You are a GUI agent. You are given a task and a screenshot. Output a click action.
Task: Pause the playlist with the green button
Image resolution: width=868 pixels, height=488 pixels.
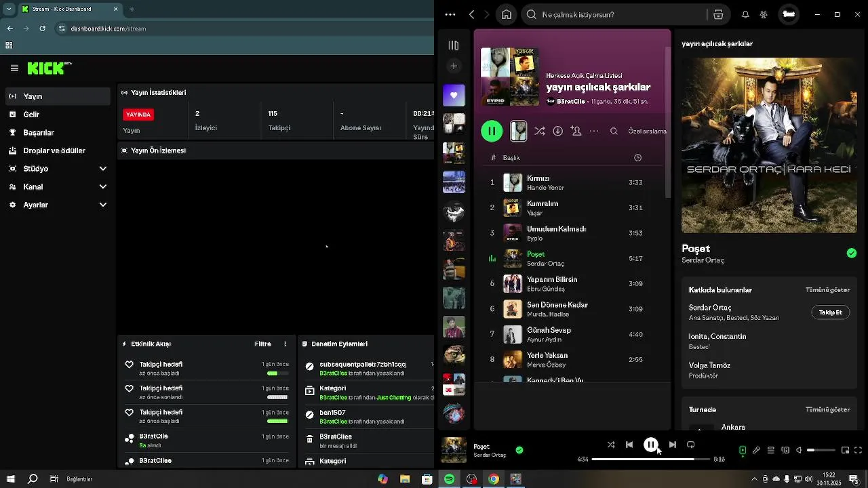[x=492, y=131]
